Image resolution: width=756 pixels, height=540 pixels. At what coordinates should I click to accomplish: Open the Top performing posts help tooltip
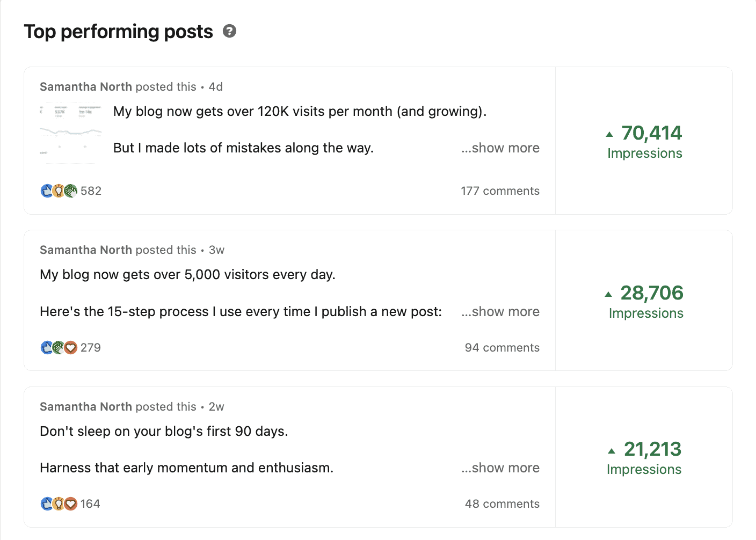click(x=230, y=31)
